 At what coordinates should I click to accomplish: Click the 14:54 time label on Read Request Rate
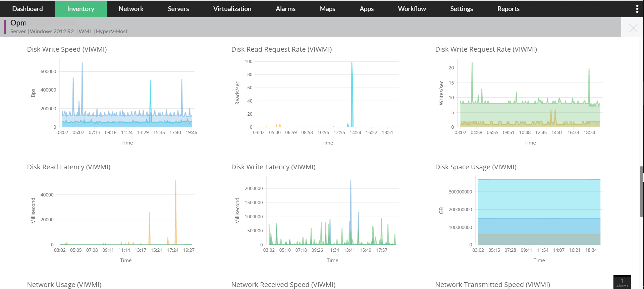coord(355,132)
